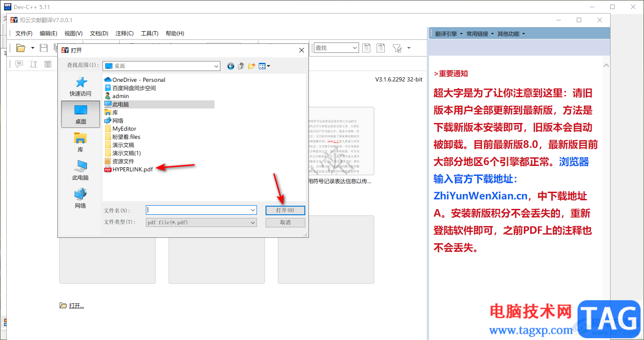Select the HYPERLINK.pdf file
The height and width of the screenshot is (340, 644).
click(129, 170)
